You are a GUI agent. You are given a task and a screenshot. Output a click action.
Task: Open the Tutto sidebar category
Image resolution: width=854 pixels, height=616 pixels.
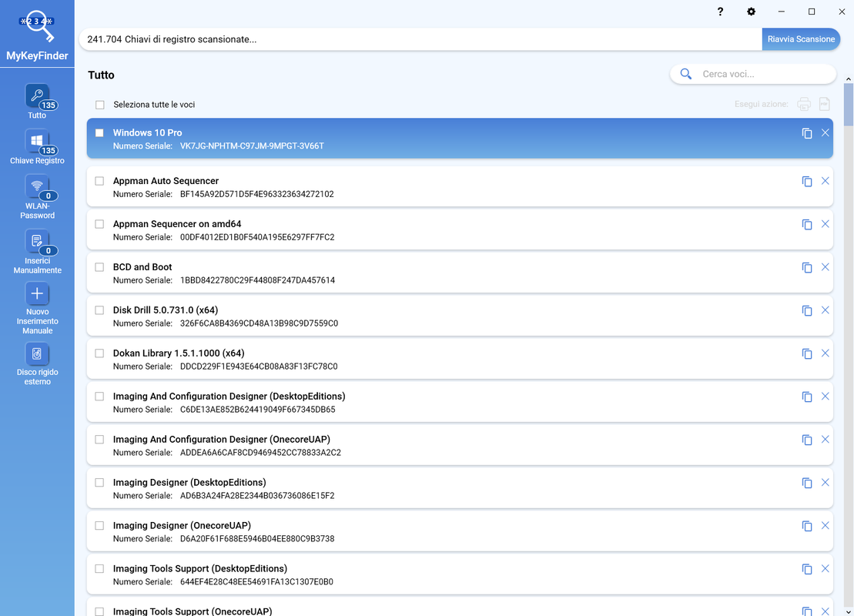pyautogui.click(x=37, y=102)
